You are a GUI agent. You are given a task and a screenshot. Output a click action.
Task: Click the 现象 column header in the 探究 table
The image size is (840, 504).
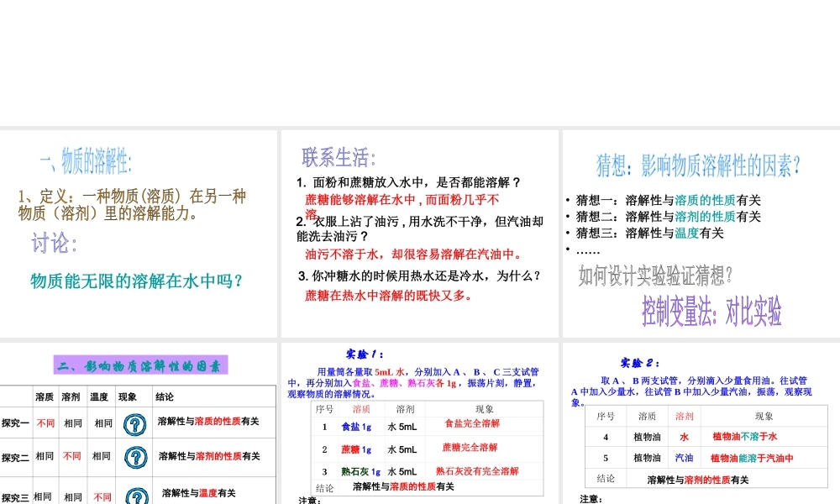[128, 396]
